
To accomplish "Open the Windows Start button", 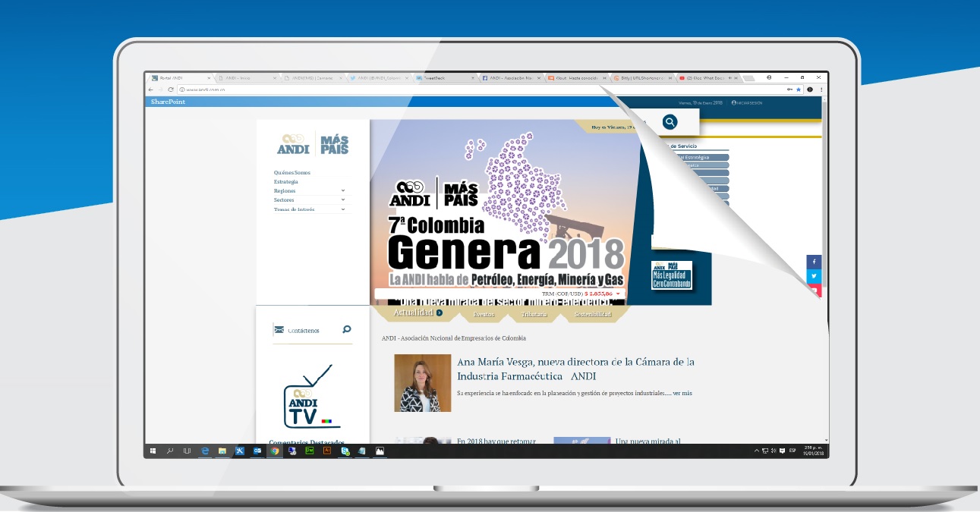I will pos(153,451).
